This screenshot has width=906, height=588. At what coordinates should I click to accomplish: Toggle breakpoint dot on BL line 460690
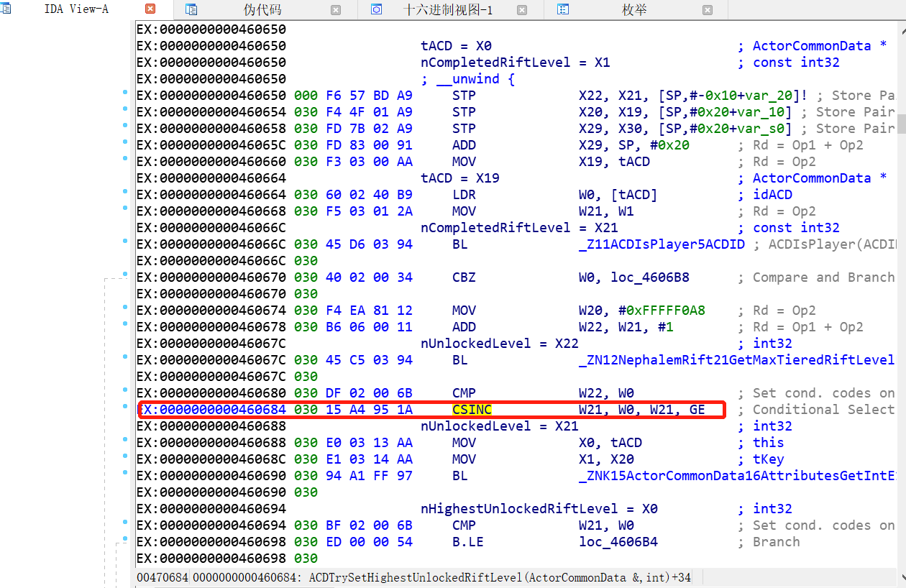[x=125, y=473]
